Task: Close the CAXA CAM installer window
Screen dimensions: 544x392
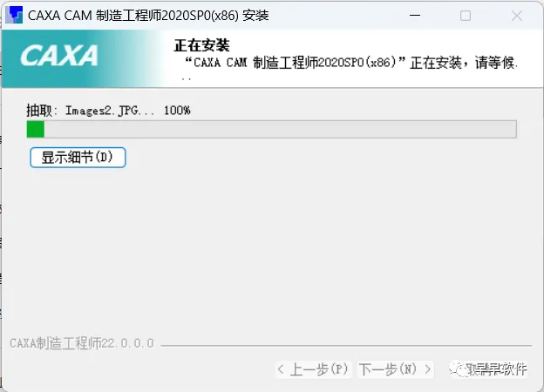Action: (517, 16)
